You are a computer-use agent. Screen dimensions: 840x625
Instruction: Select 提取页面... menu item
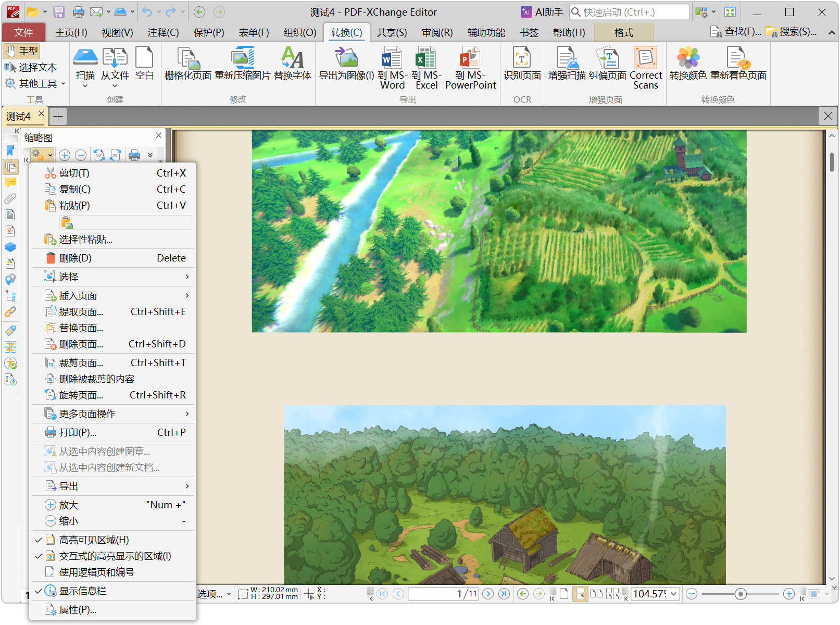(x=112, y=311)
